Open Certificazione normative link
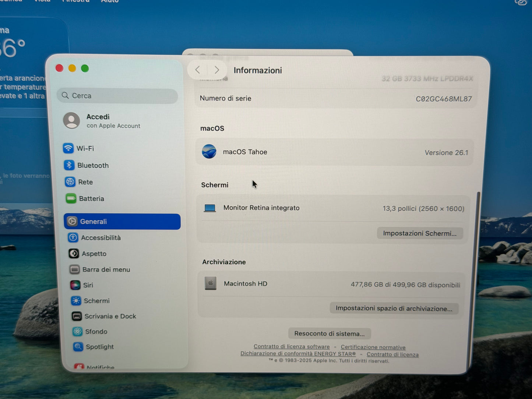The height and width of the screenshot is (399, 532). coord(373,347)
